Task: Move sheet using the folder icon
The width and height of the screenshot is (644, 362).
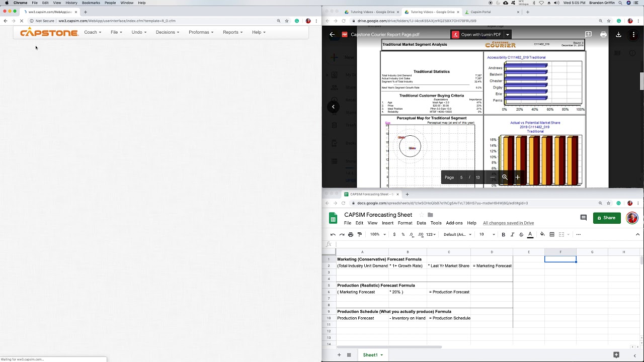Action: tap(430, 215)
